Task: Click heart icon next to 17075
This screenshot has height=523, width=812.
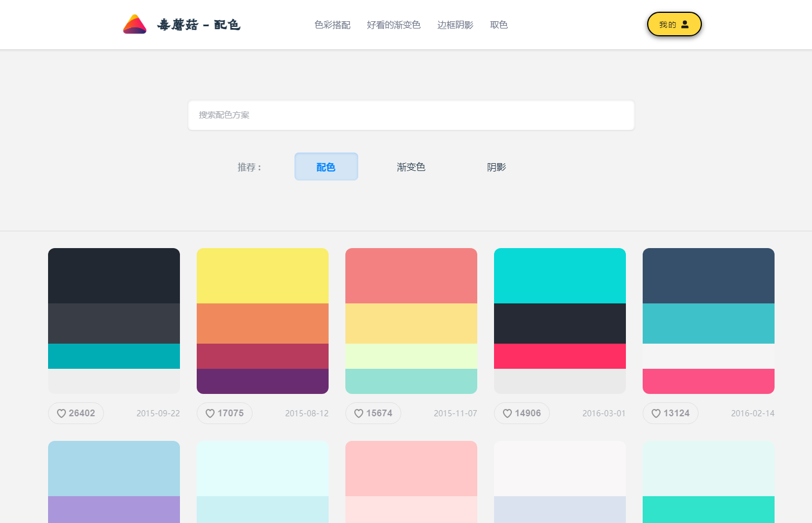Action: (210, 413)
